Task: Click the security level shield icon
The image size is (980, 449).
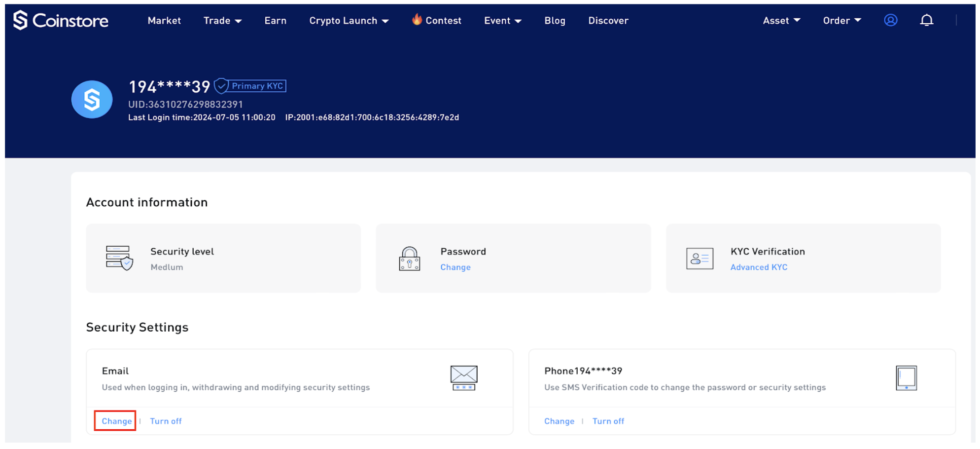Action: (x=118, y=258)
